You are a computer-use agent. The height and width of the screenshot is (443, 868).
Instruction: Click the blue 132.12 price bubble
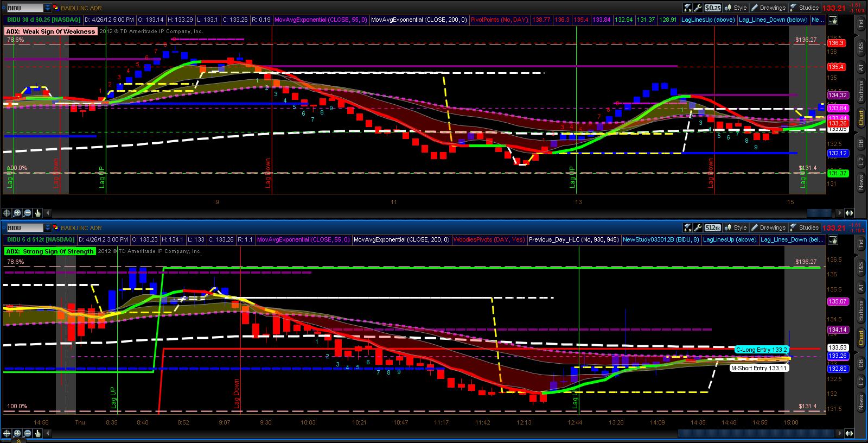[838, 154]
